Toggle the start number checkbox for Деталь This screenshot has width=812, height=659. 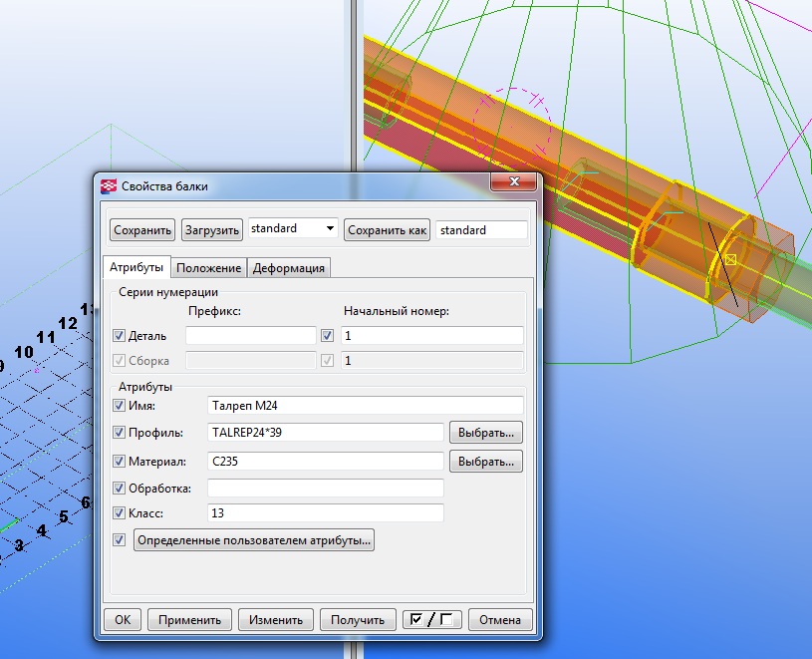click(328, 336)
